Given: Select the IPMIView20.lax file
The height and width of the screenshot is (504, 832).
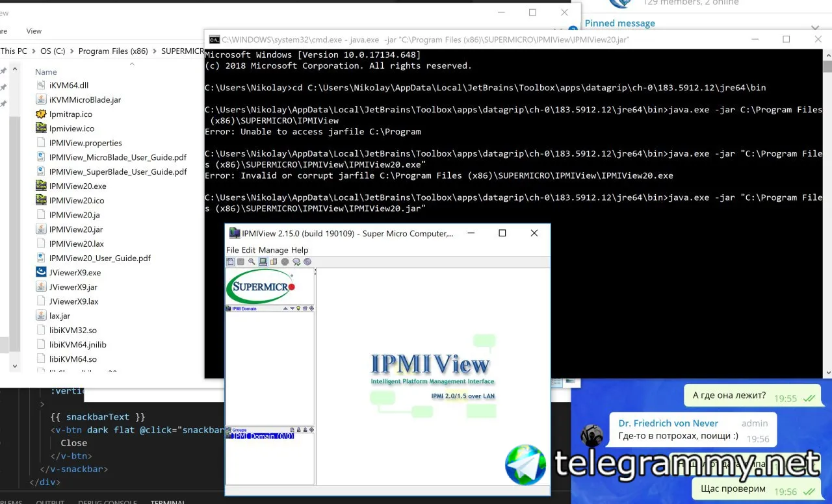Looking at the screenshot, I should [x=77, y=244].
